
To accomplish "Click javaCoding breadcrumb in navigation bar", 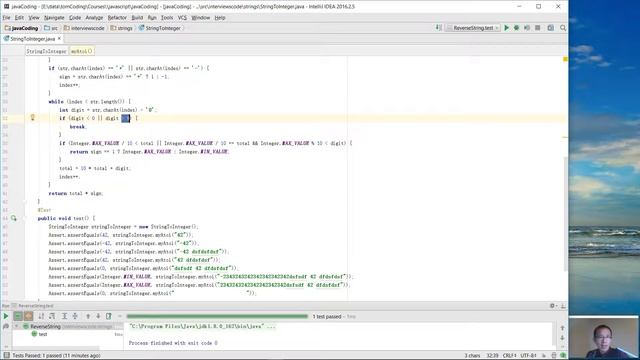I will click(x=22, y=28).
